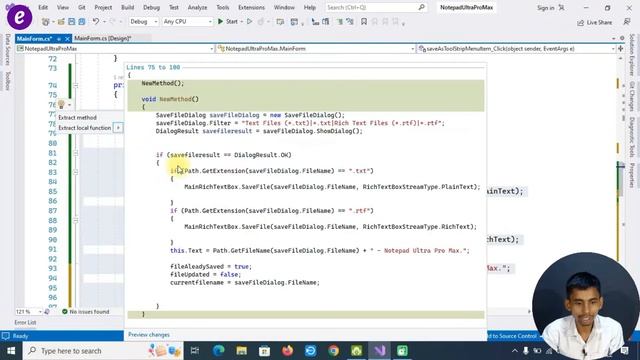Click the Save All toolbar icon
Image resolution: width=640 pixels, height=360 pixels.
point(82,22)
